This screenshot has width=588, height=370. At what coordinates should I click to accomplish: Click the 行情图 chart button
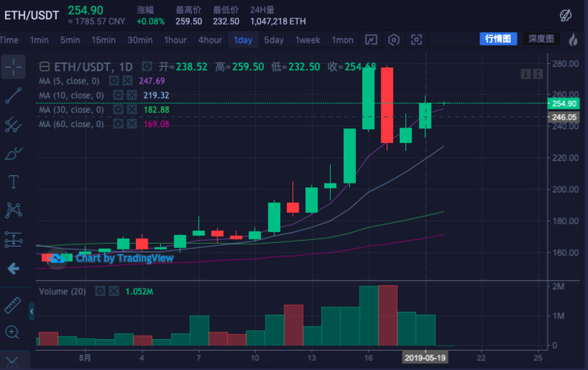click(x=498, y=39)
